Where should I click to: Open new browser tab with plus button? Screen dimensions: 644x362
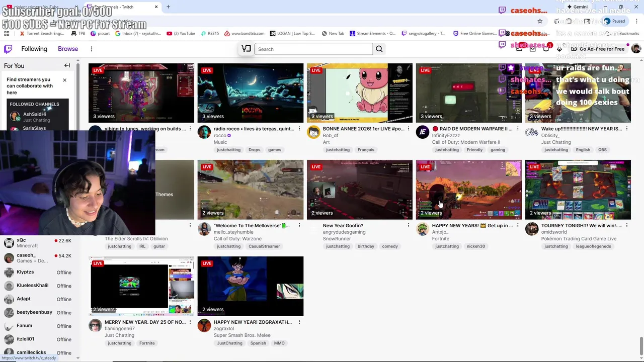pos(168,7)
